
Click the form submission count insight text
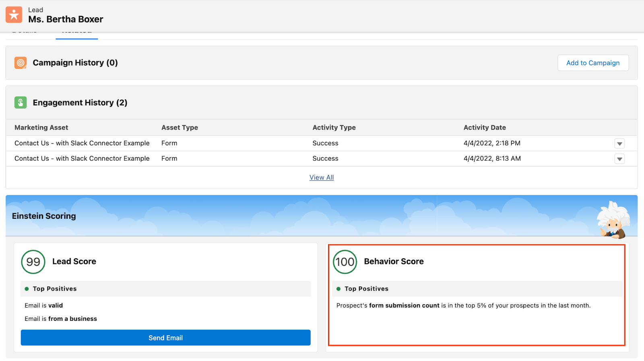click(x=463, y=306)
